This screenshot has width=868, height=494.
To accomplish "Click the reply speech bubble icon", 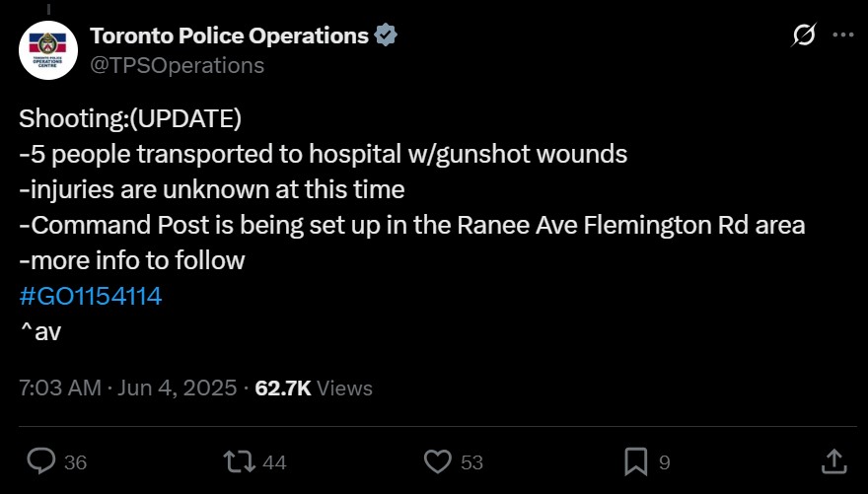I will pos(40,460).
